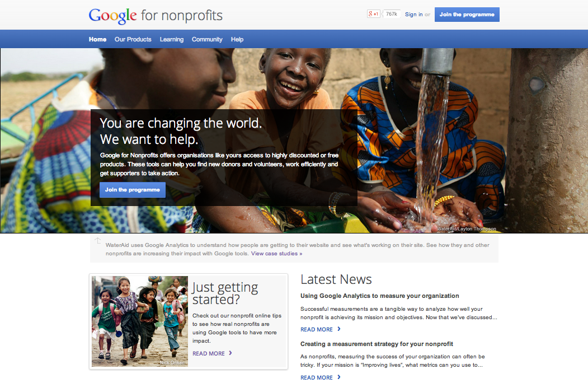Open the Community navigation item
The height and width of the screenshot is (383, 588).
click(x=207, y=39)
